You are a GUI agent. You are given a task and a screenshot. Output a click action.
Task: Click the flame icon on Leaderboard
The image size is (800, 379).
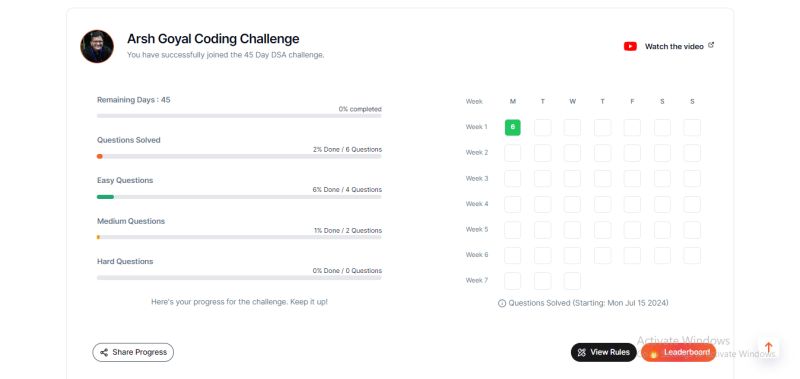pos(654,353)
